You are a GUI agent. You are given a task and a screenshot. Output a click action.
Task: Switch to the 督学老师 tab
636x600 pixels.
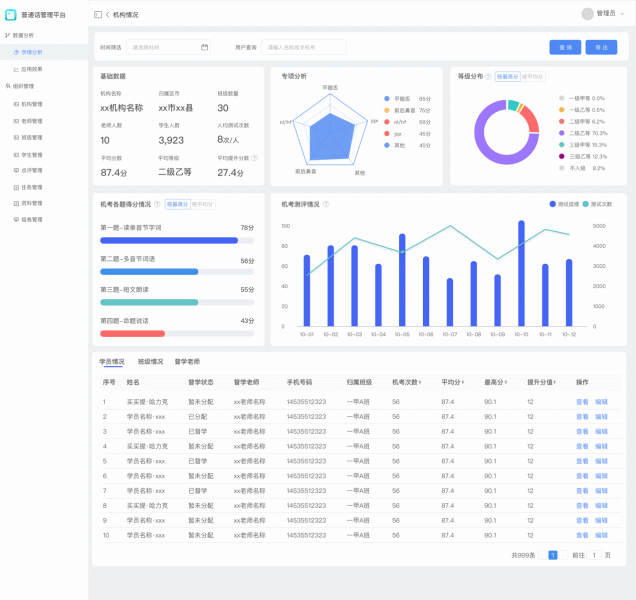click(187, 361)
